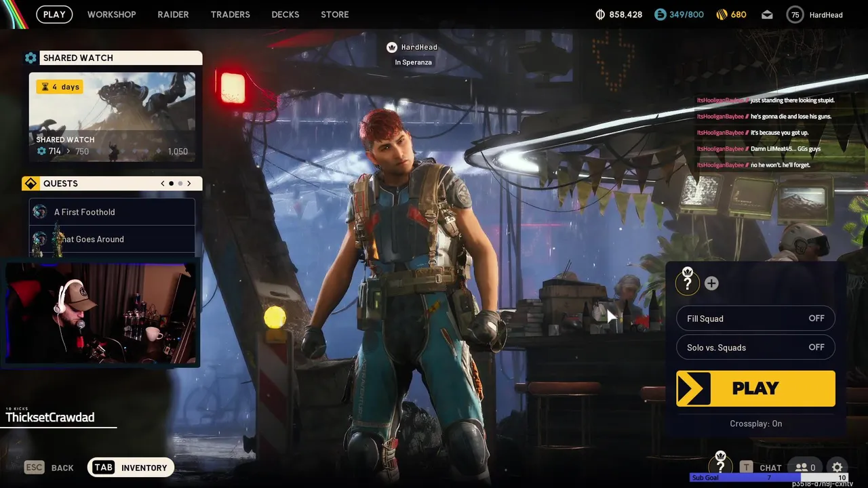Toggle the Crossplay: On setting

755,424
